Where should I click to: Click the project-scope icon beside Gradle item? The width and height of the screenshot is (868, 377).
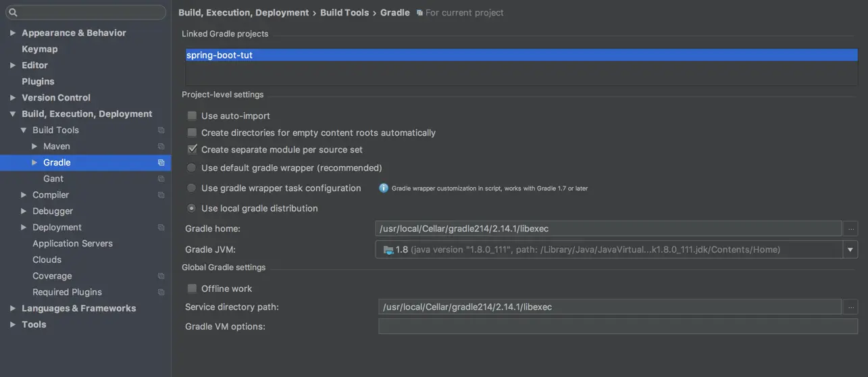(x=161, y=163)
